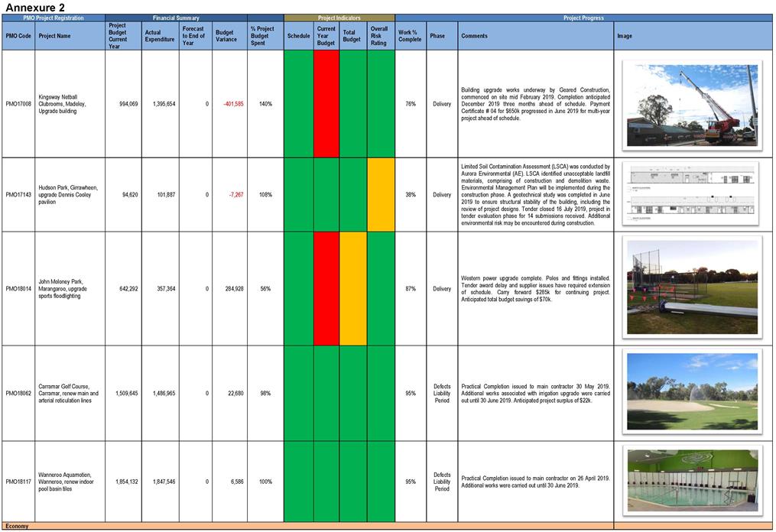Select amber Total Budget indicator for John Moloney Park

pos(352,289)
